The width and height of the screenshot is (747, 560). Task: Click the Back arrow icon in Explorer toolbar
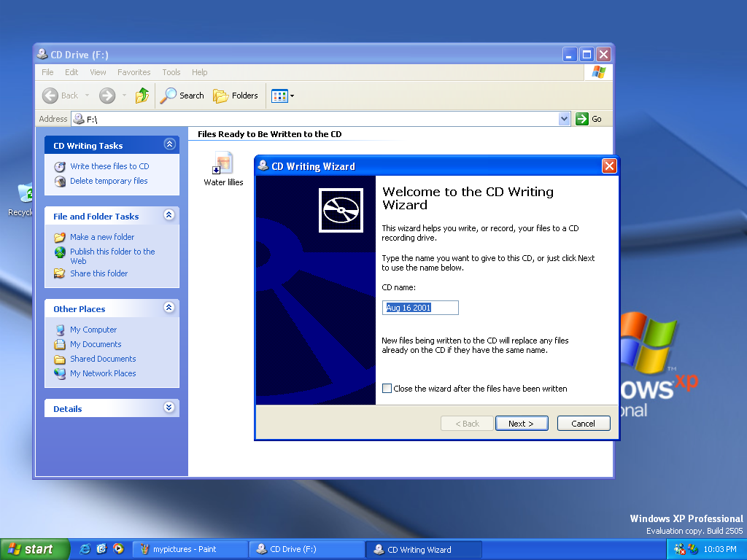(x=50, y=96)
